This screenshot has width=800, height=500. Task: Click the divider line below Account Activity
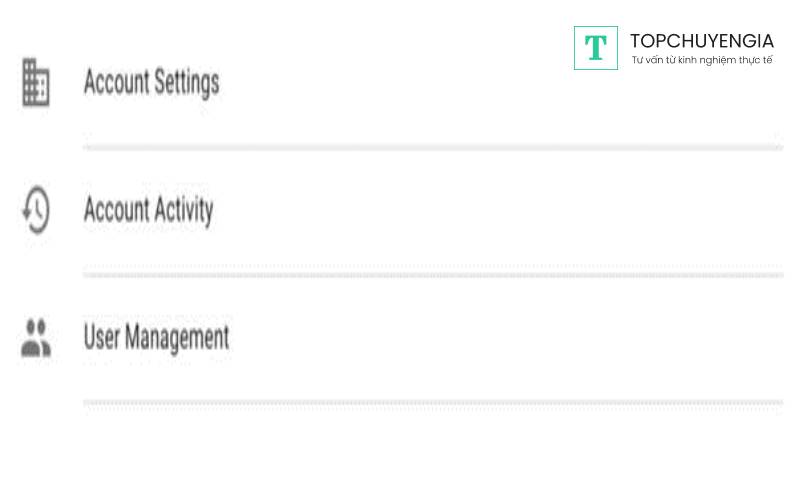[x=432, y=274]
